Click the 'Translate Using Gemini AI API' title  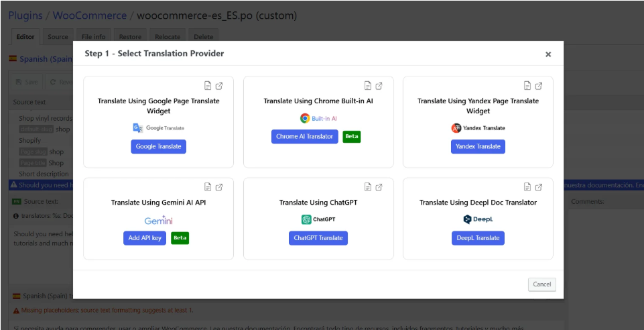coord(159,203)
